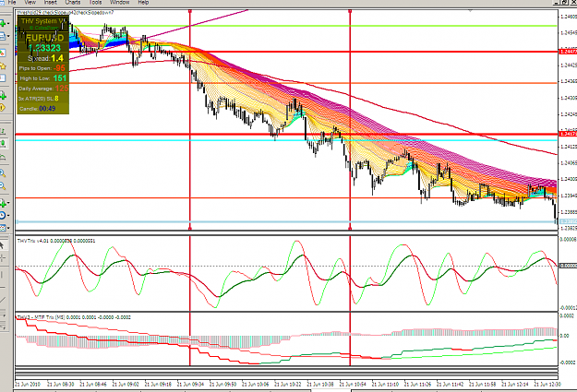Image resolution: width=577 pixels, height=392 pixels.
Task: Expand the New Chart dropdown arrow
Action: pos(8,24)
